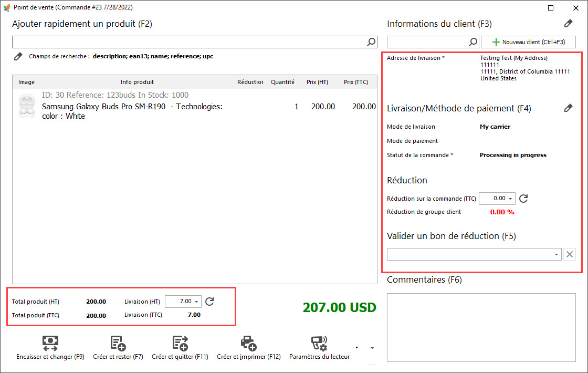Click the Quantité column header
Screen dimensions: 588x373
(283, 82)
